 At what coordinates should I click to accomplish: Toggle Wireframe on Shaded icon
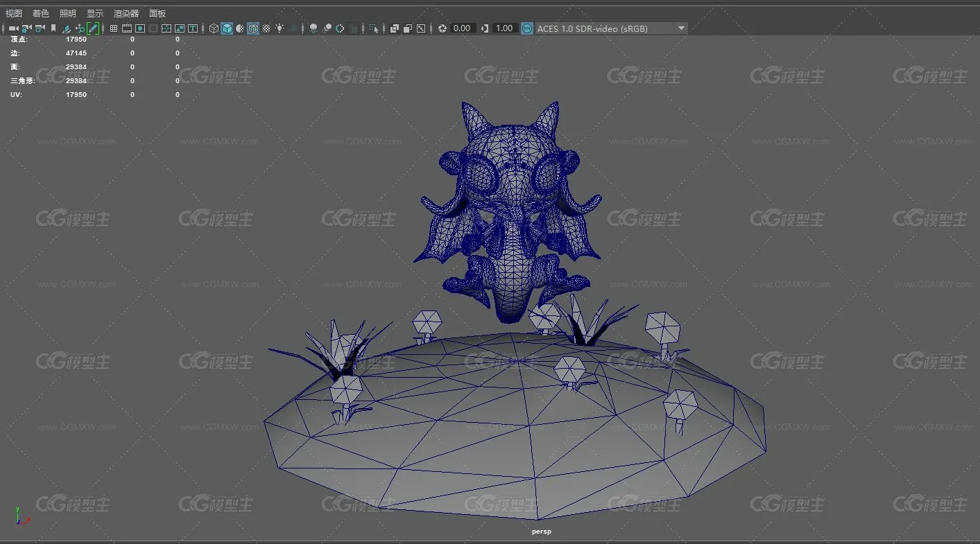point(253,28)
